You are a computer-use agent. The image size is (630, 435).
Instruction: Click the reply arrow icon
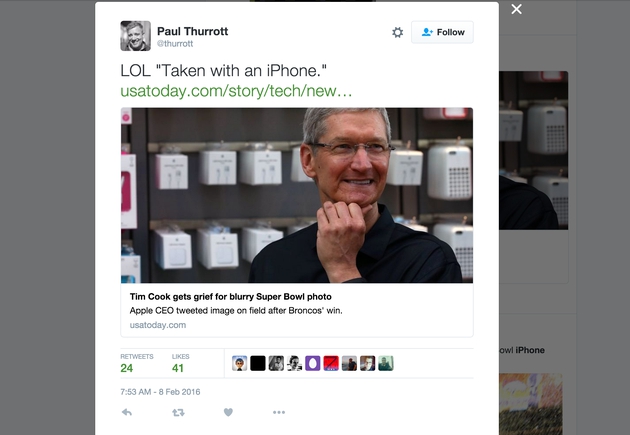[x=127, y=412]
